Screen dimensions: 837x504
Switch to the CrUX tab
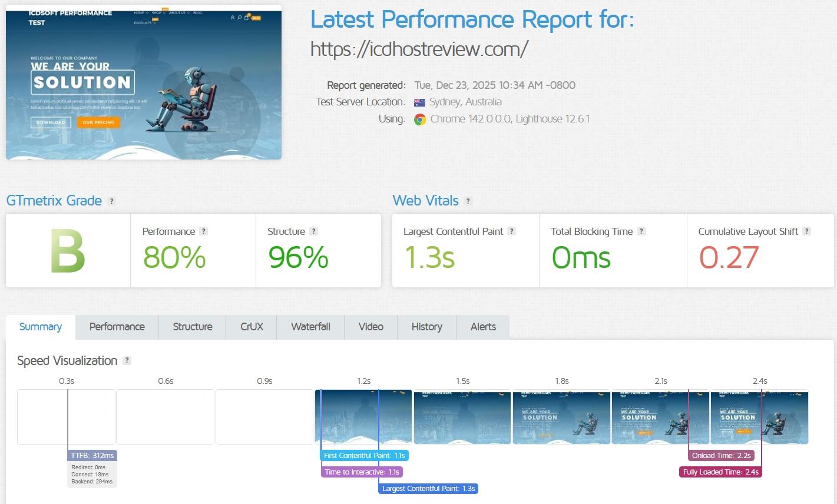pyautogui.click(x=252, y=327)
